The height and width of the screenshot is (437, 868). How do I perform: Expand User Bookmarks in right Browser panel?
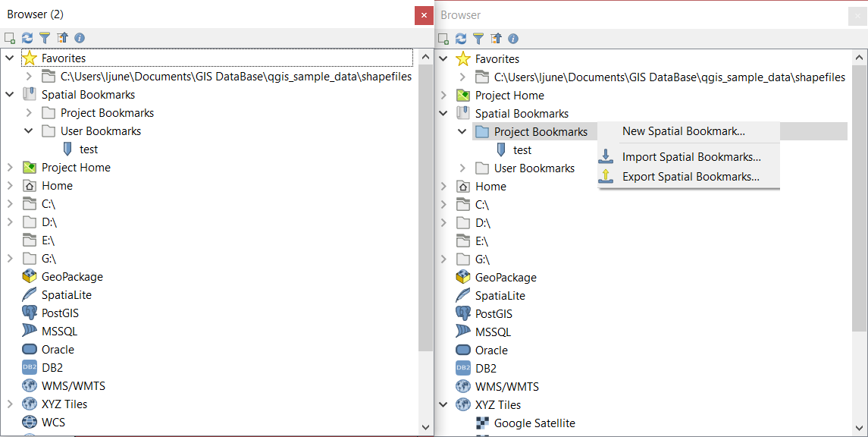462,168
